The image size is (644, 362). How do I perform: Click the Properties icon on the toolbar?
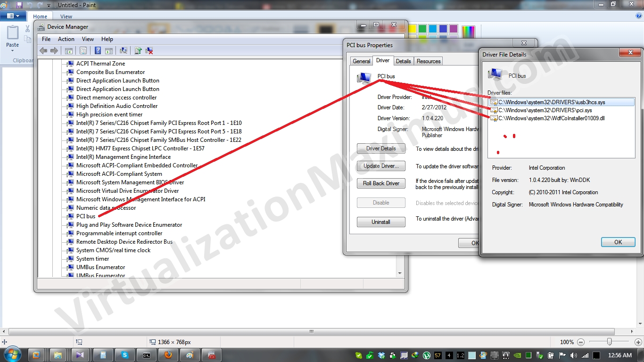pos(83,50)
